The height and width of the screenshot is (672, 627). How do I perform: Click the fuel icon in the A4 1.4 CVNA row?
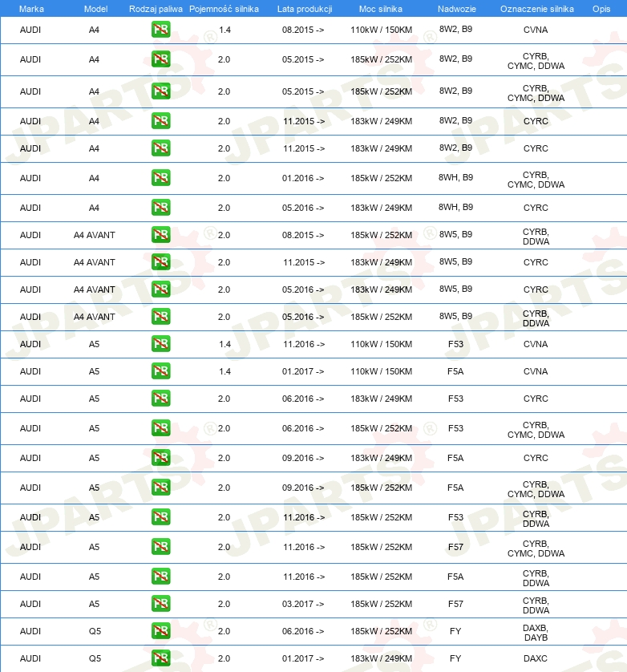pyautogui.click(x=160, y=30)
